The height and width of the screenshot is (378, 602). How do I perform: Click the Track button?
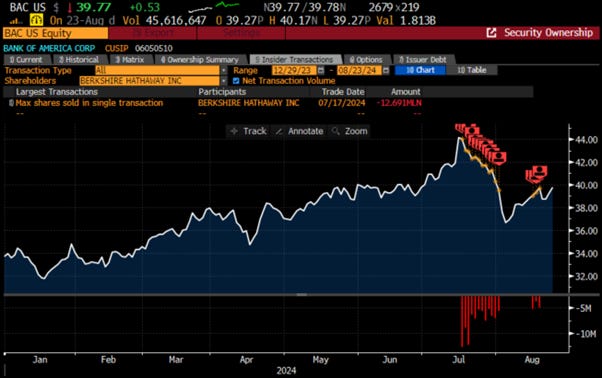[248, 131]
